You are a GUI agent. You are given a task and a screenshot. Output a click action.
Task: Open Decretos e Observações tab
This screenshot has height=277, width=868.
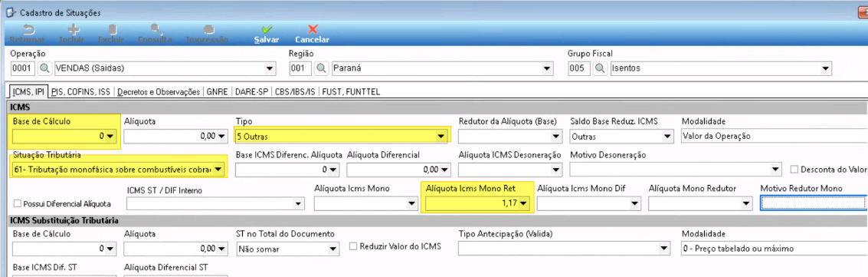[x=159, y=93]
